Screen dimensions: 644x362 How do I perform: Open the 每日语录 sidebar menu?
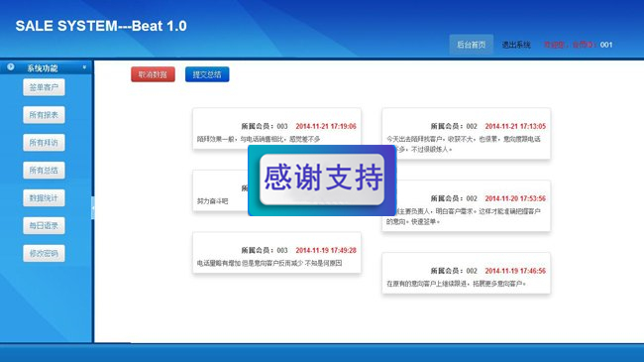pyautogui.click(x=44, y=225)
